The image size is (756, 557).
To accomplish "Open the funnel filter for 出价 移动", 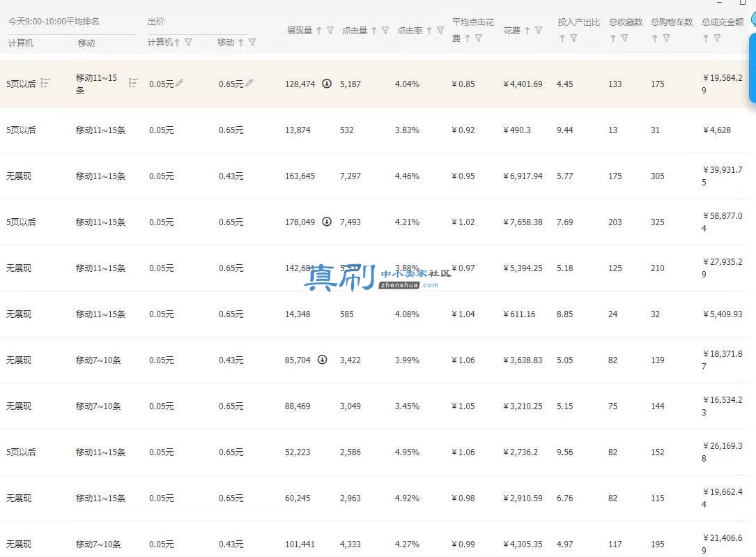I will point(252,43).
